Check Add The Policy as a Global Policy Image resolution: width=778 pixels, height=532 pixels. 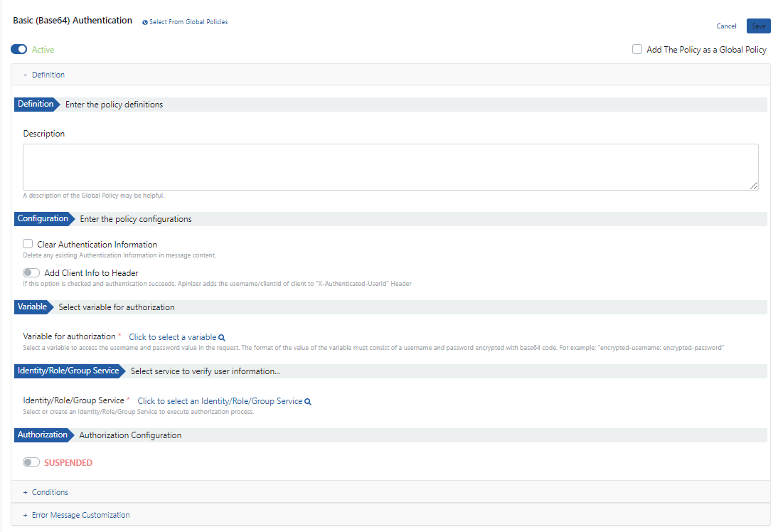click(x=637, y=50)
